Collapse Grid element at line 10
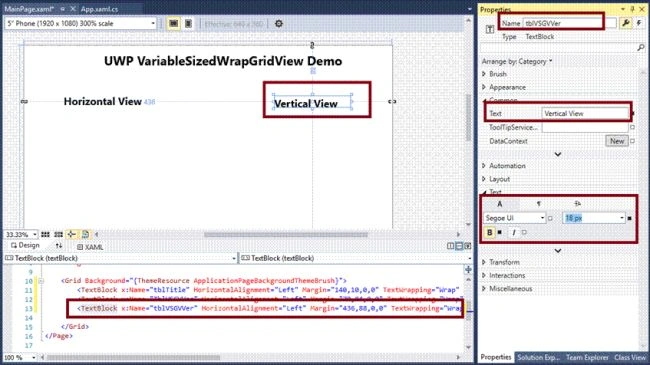The height and width of the screenshot is (365, 650). click(41, 281)
